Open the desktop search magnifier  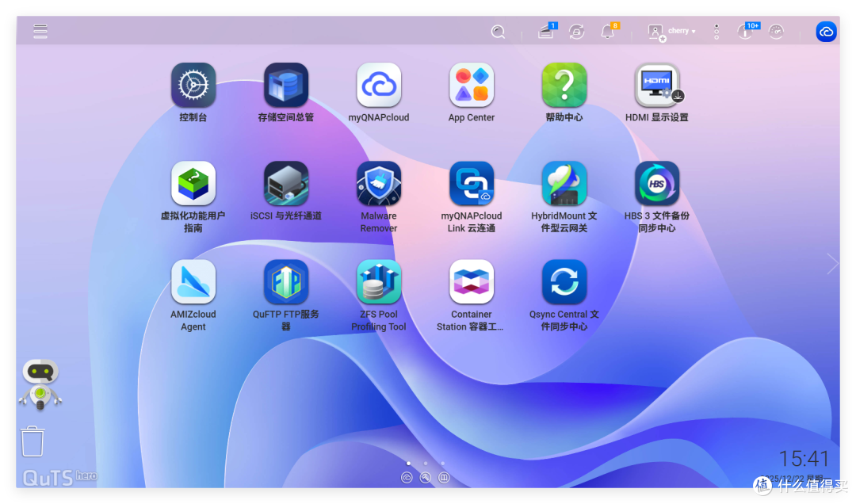click(x=498, y=32)
